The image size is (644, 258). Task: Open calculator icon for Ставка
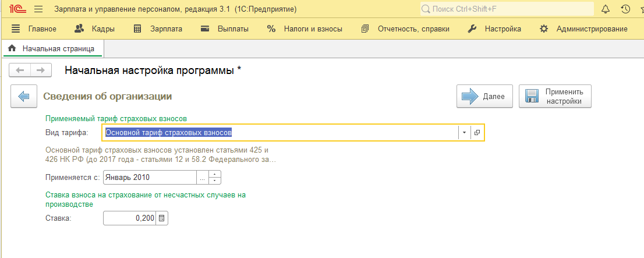click(x=162, y=218)
